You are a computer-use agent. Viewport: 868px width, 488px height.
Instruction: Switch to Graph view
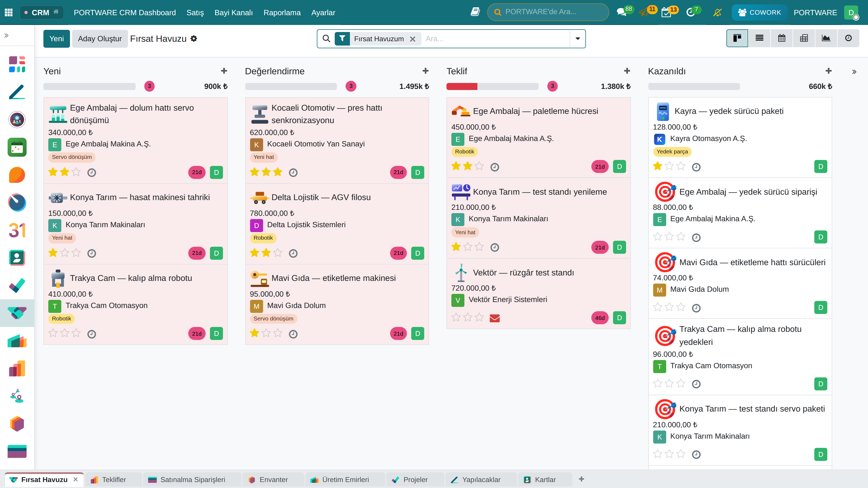click(x=826, y=38)
